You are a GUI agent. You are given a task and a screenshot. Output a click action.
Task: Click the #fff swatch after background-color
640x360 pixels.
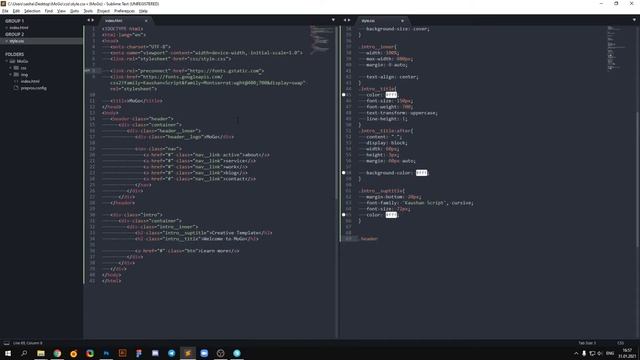(421, 173)
